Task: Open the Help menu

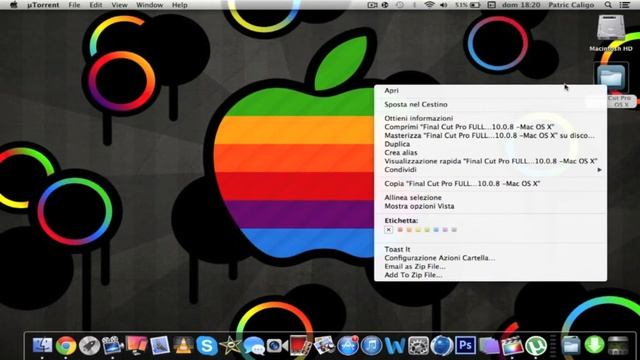Action: [180, 5]
